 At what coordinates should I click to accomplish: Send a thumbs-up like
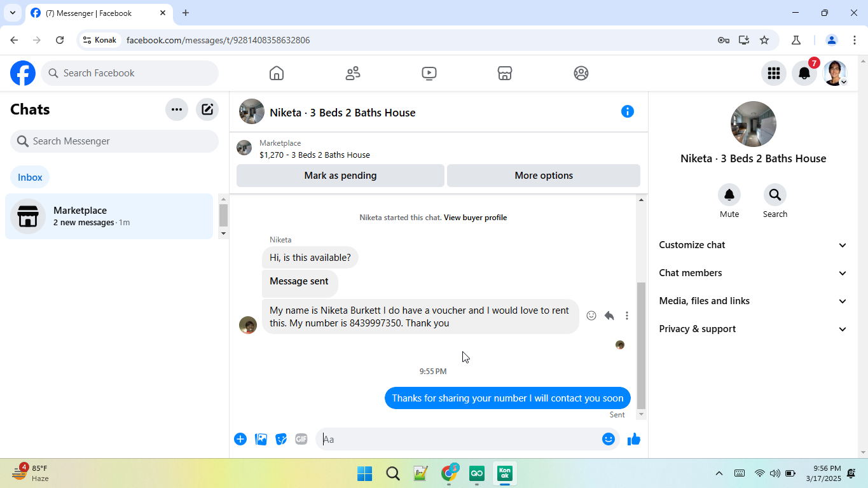click(634, 439)
